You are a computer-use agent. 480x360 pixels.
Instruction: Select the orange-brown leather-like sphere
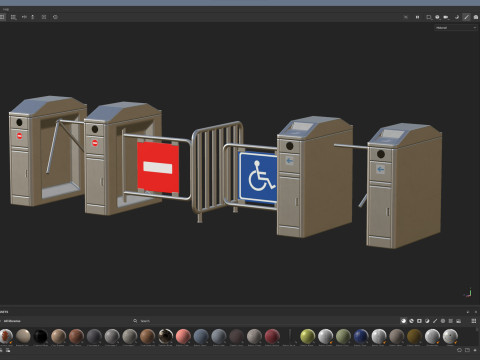(147, 336)
